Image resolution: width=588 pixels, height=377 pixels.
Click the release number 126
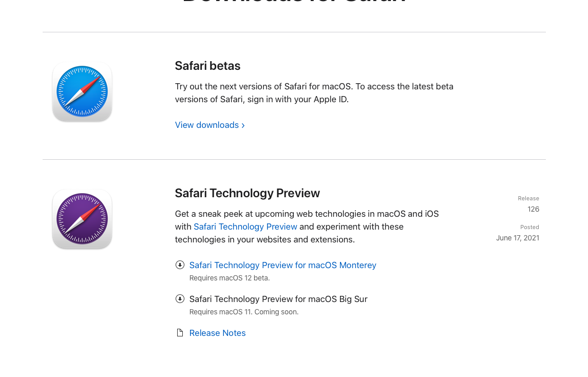[x=533, y=209]
